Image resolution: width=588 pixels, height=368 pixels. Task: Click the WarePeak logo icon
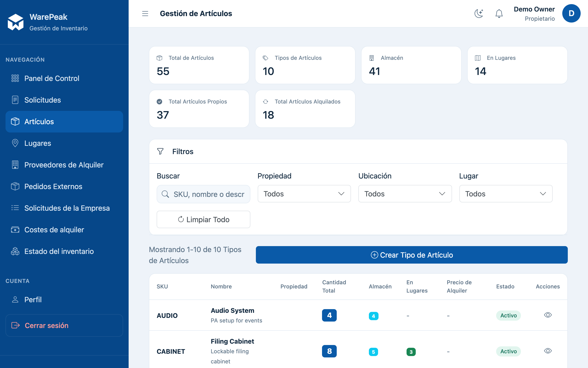pos(16,22)
